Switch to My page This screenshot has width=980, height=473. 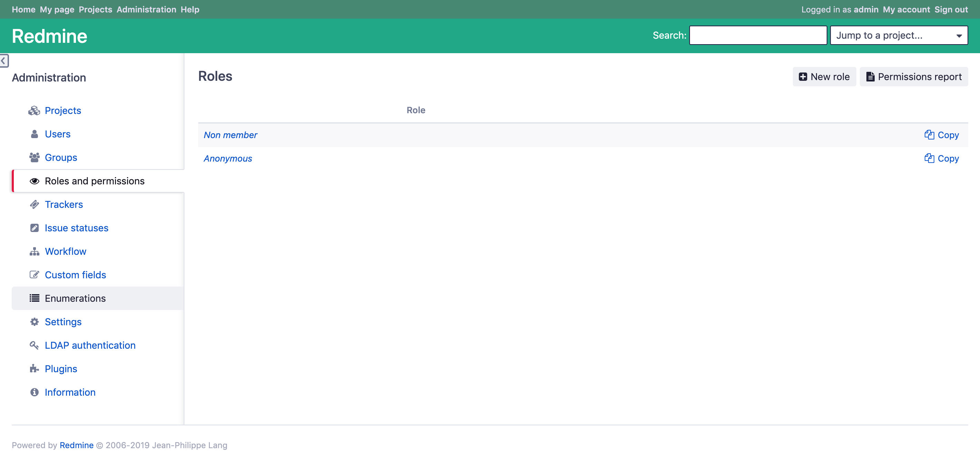[56, 9]
